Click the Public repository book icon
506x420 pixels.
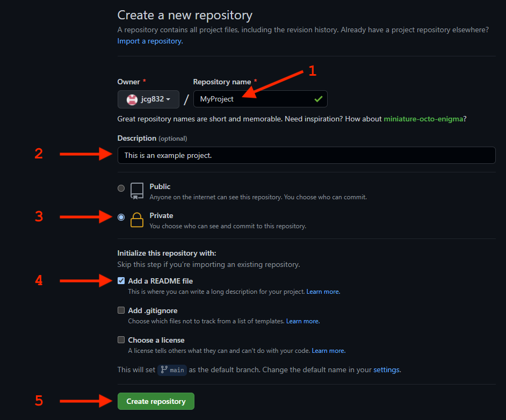(137, 191)
